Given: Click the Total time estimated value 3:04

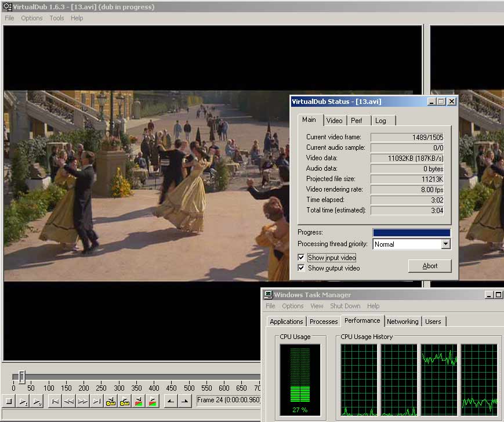Looking at the screenshot, I should (407, 210).
